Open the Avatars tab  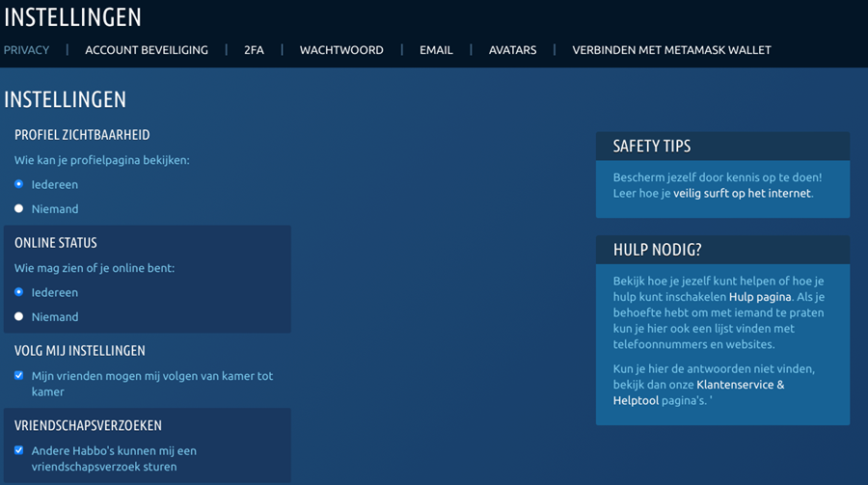click(512, 50)
